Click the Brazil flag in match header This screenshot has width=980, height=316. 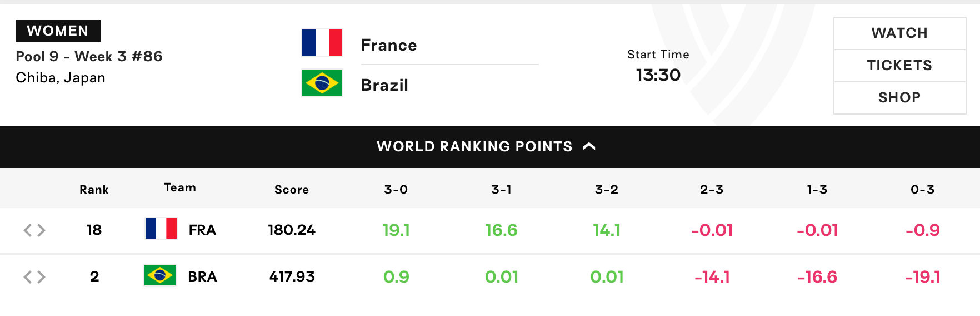322,83
